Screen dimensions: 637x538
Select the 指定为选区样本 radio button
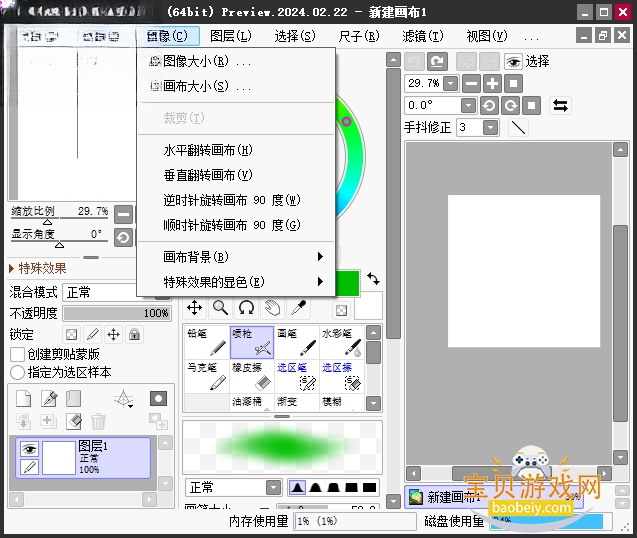coord(17,372)
